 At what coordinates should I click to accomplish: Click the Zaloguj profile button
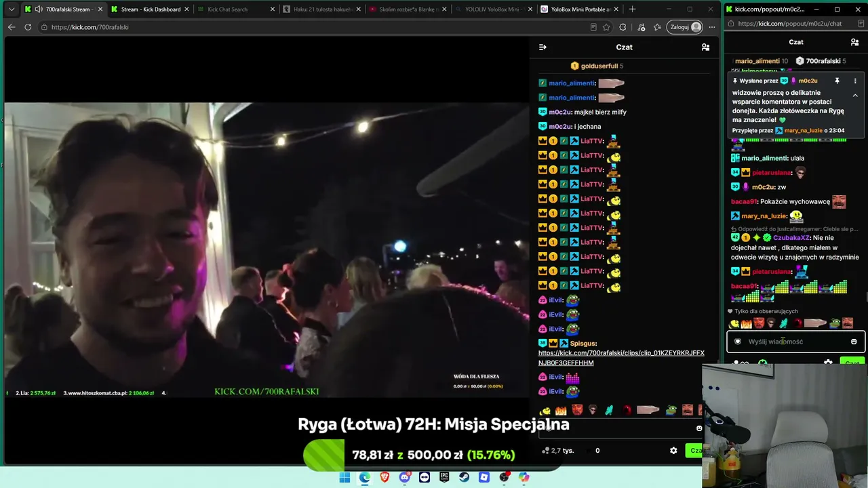686,27
